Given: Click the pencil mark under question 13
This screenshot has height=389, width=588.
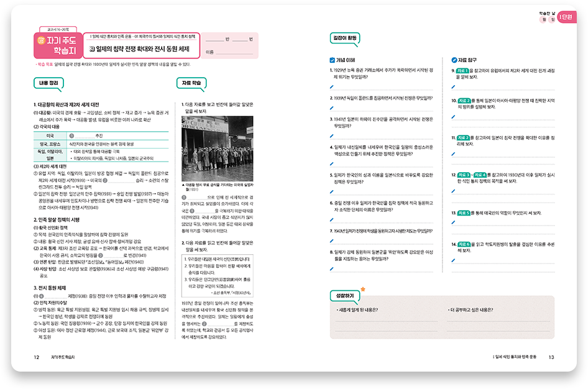Looking at the screenshot, I should pyautogui.click(x=453, y=222).
